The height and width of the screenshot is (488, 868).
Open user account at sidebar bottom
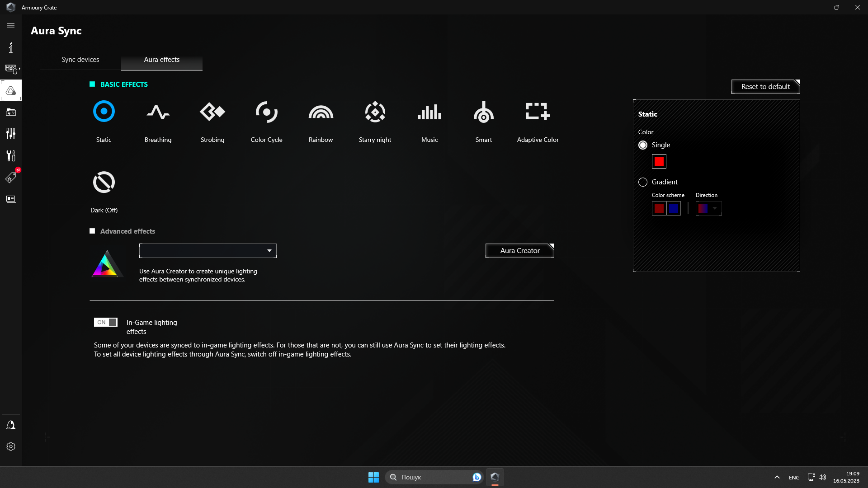(11, 424)
